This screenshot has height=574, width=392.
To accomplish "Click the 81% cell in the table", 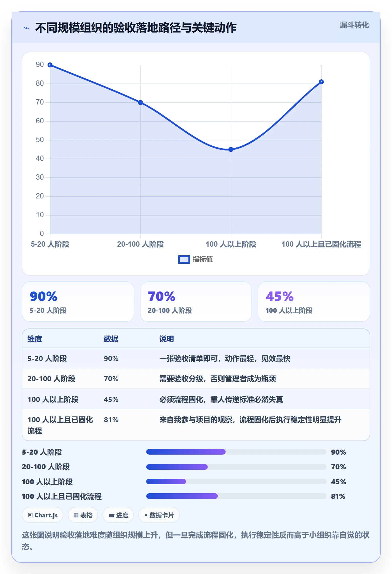I will (x=111, y=420).
